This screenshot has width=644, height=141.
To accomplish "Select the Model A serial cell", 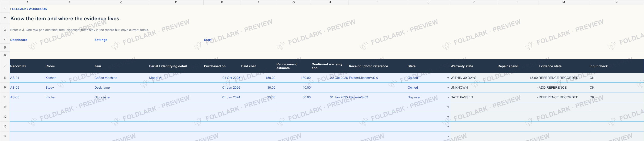I will point(176,78).
